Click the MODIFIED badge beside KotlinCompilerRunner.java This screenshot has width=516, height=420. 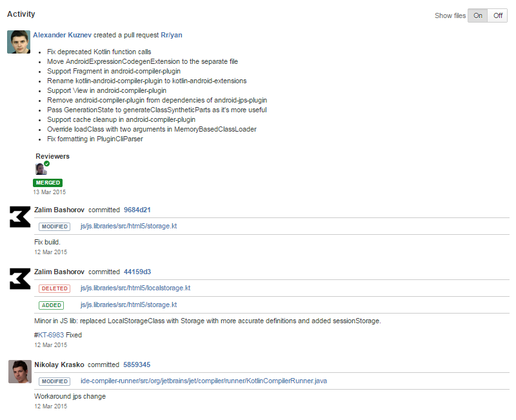point(54,381)
